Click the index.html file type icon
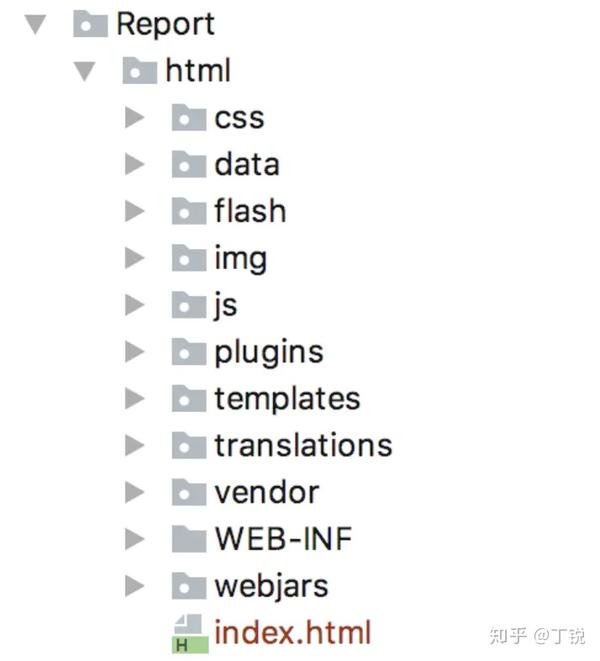 (x=191, y=633)
